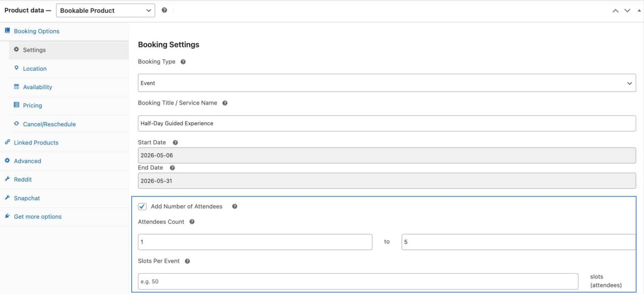Click the Slots Per Event help icon
The height and width of the screenshot is (294, 644).
click(x=188, y=261)
